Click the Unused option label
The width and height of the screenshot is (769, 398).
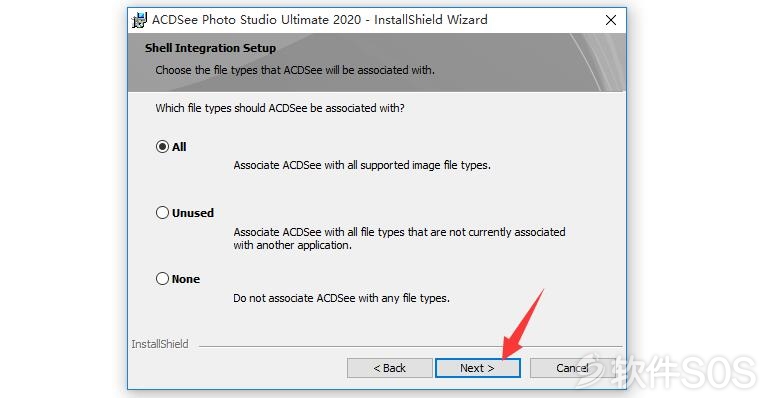click(x=193, y=213)
